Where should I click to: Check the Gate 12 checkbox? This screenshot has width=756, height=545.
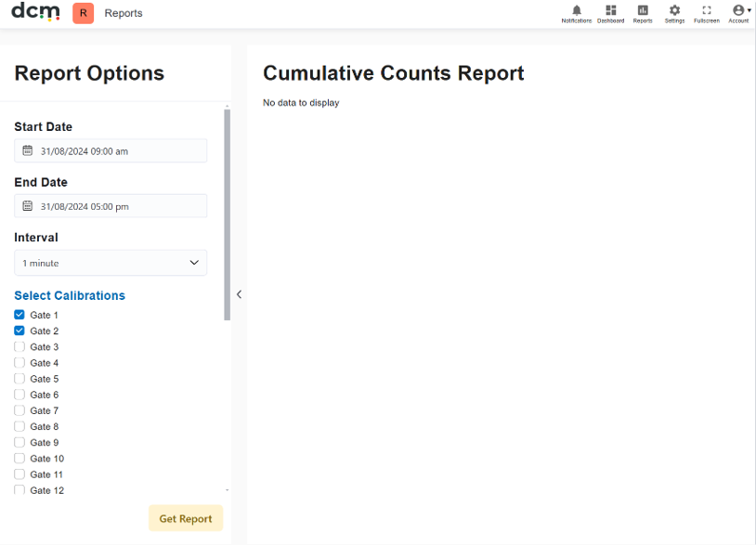click(20, 489)
